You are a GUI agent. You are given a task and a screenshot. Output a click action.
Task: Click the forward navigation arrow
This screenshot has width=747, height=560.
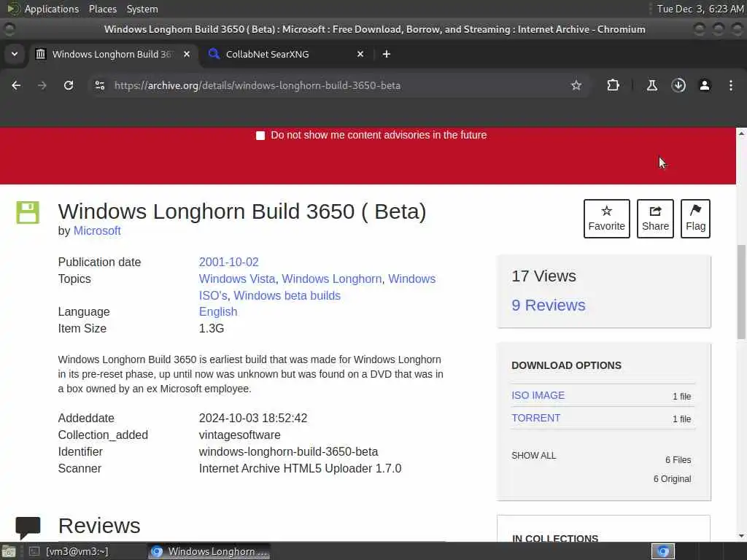coord(42,85)
